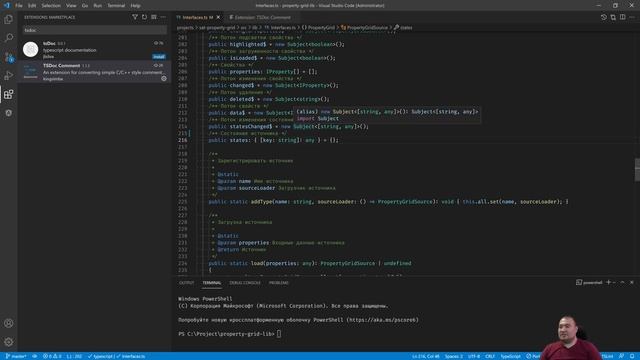
Task: Open the Help menu
Action: [136, 6]
